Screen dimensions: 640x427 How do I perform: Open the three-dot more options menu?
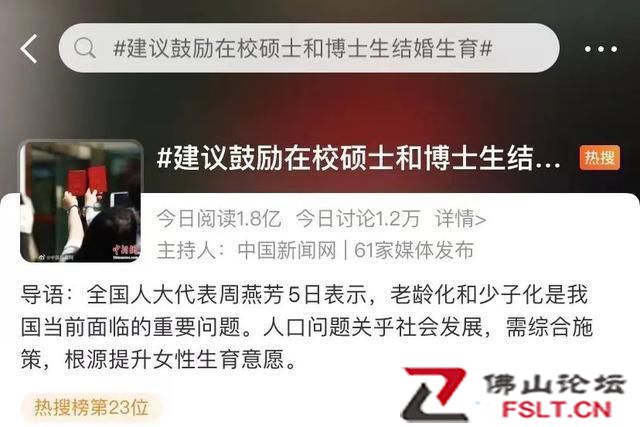point(600,49)
